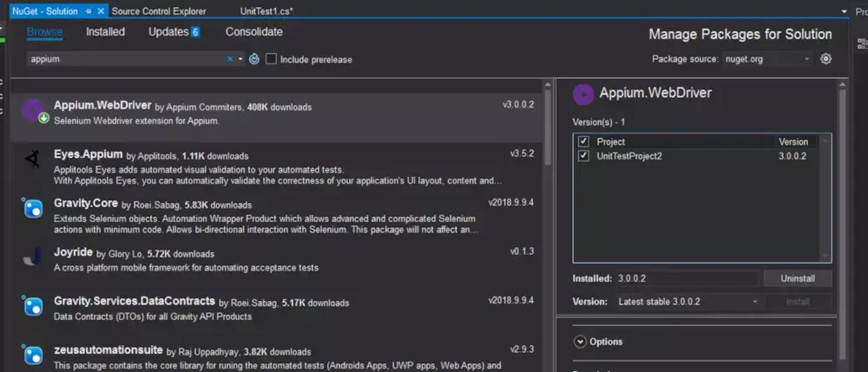Click the refresh search results icon
The image size is (868, 372).
click(254, 59)
